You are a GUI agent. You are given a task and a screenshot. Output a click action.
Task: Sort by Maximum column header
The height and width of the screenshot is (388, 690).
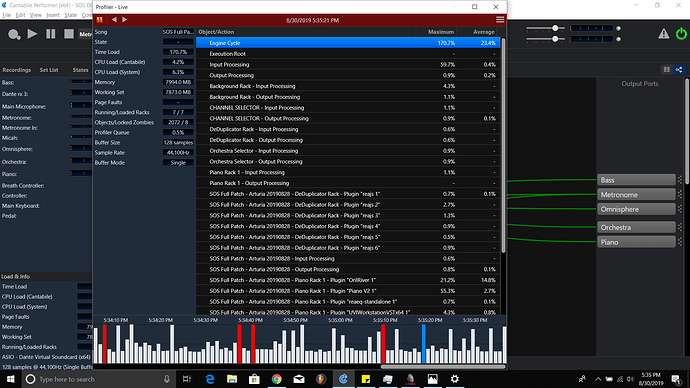(441, 32)
